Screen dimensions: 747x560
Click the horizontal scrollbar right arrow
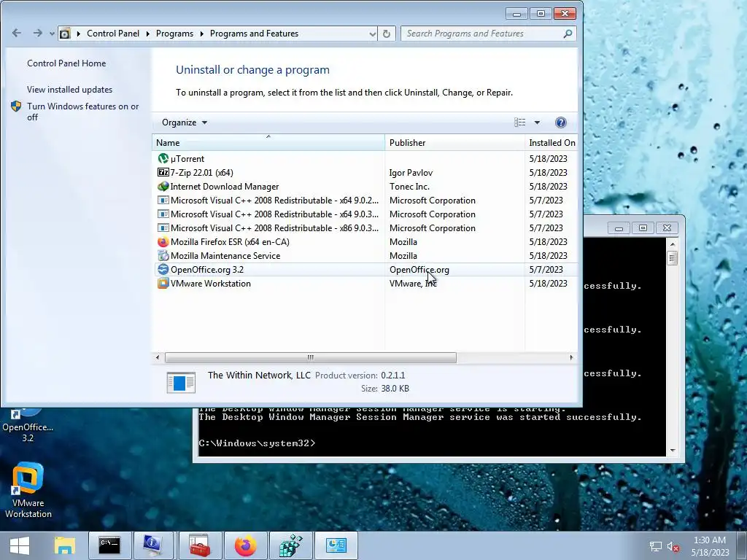[571, 357]
